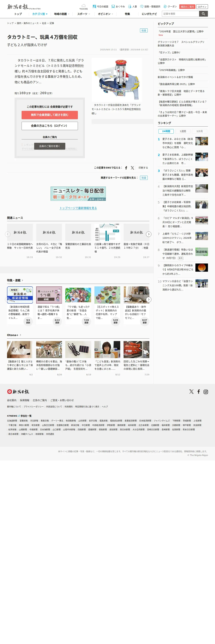
Task: Open おくやみ icon link
Action: click(x=118, y=7)
